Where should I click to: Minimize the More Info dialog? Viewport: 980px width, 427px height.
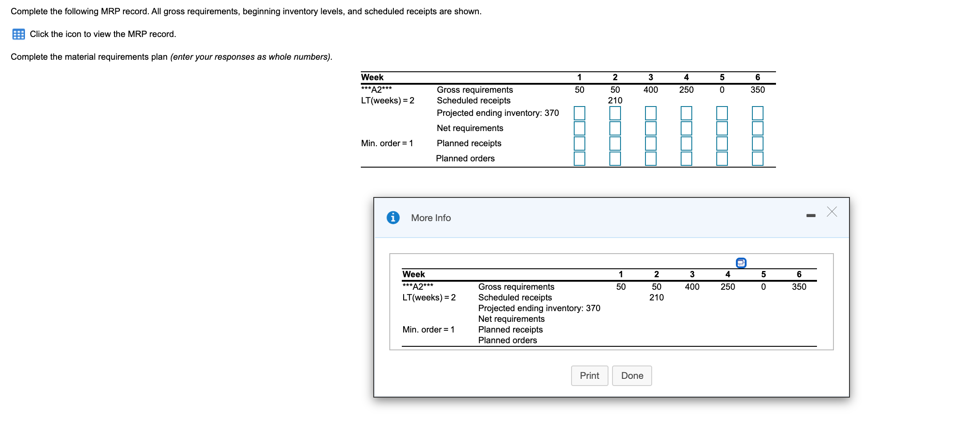(811, 216)
